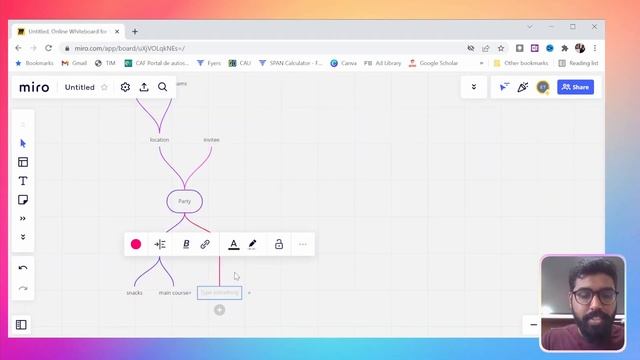Image resolution: width=640 pixels, height=360 pixels.
Task: Open the reactions party popper icon
Action: (x=523, y=87)
